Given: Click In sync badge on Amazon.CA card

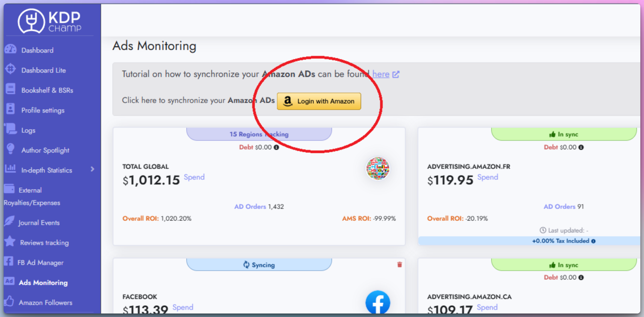Looking at the screenshot, I should pyautogui.click(x=564, y=265).
